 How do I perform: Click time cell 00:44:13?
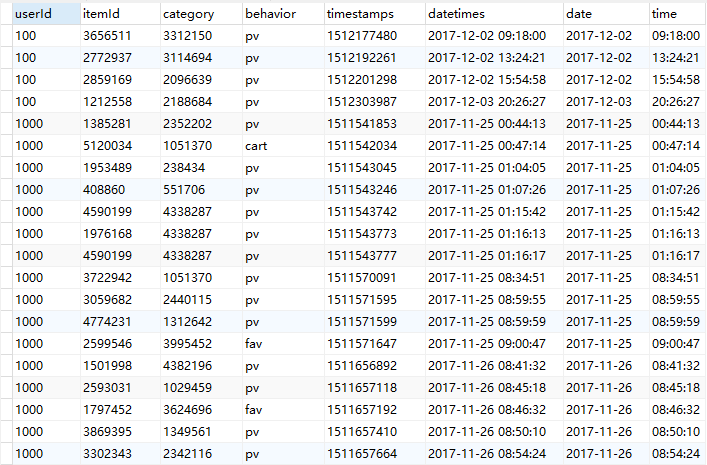tap(678, 124)
